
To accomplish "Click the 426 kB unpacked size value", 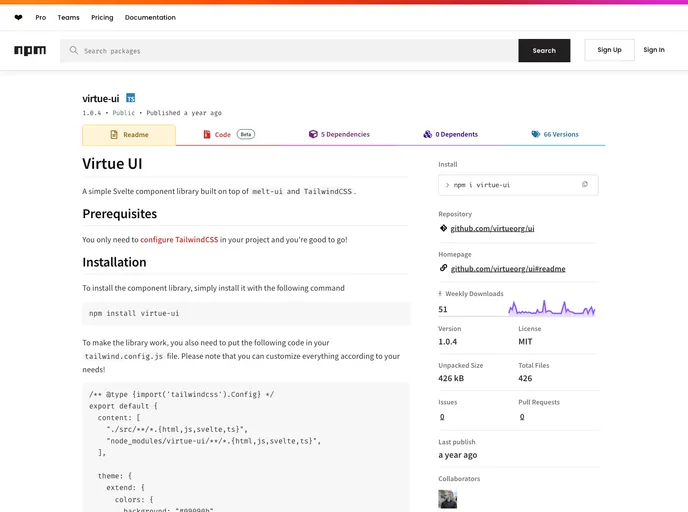I will click(x=451, y=378).
